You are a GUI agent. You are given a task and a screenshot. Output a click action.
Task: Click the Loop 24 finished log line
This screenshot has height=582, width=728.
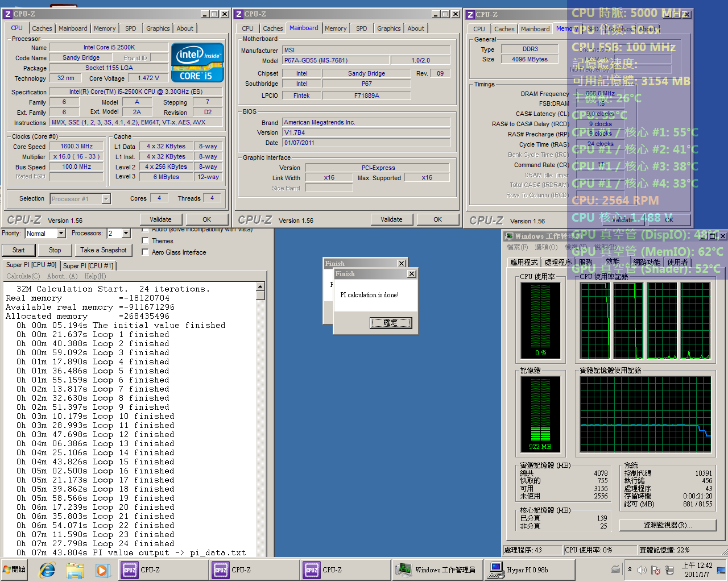96,543
